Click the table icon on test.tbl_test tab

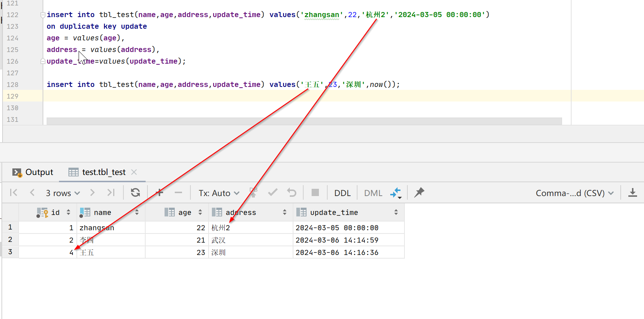(74, 172)
